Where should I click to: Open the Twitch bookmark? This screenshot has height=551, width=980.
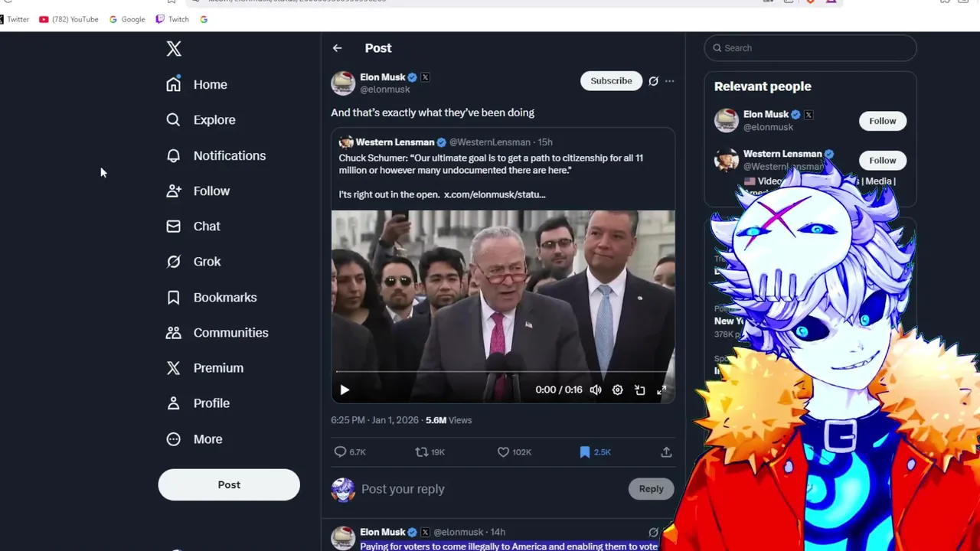pos(172,19)
